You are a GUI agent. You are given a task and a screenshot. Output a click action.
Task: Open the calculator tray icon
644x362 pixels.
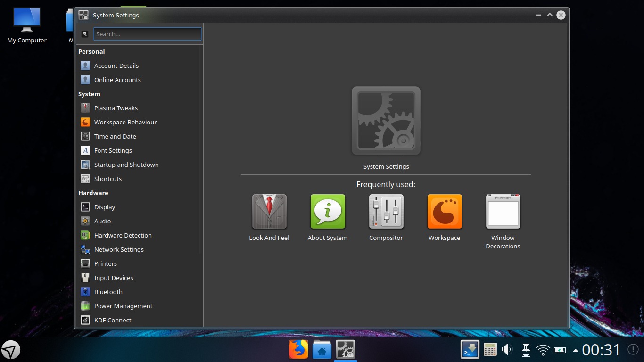[x=490, y=350]
